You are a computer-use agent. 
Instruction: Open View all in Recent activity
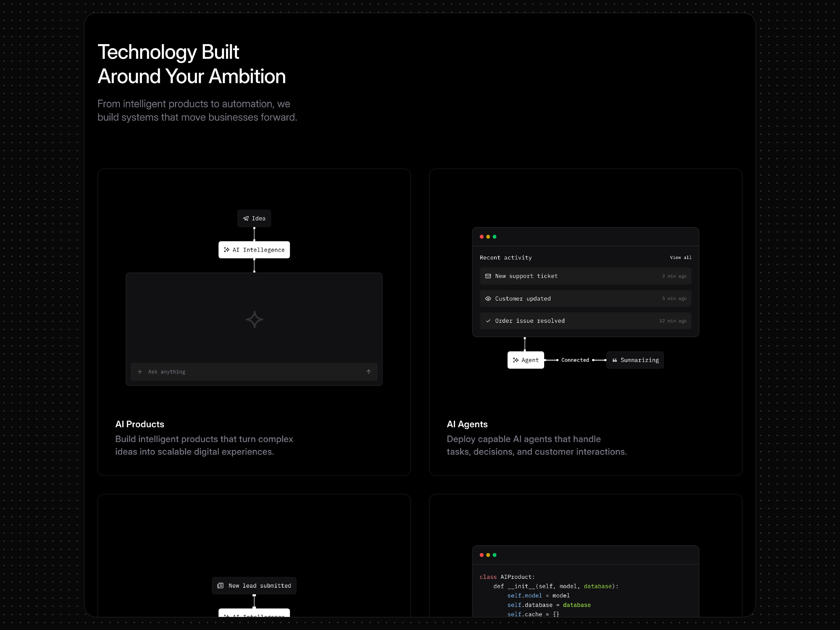coord(680,258)
